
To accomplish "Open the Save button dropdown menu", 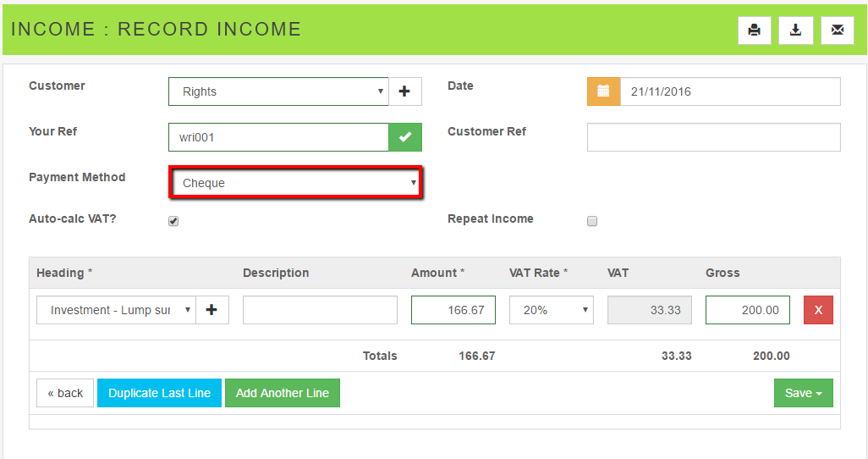I will (803, 393).
